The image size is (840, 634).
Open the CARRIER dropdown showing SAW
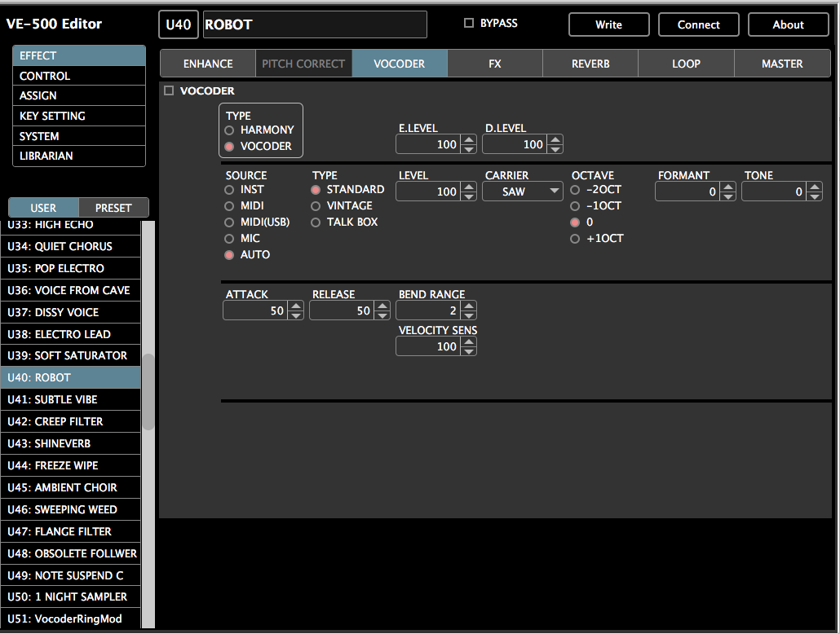522,191
